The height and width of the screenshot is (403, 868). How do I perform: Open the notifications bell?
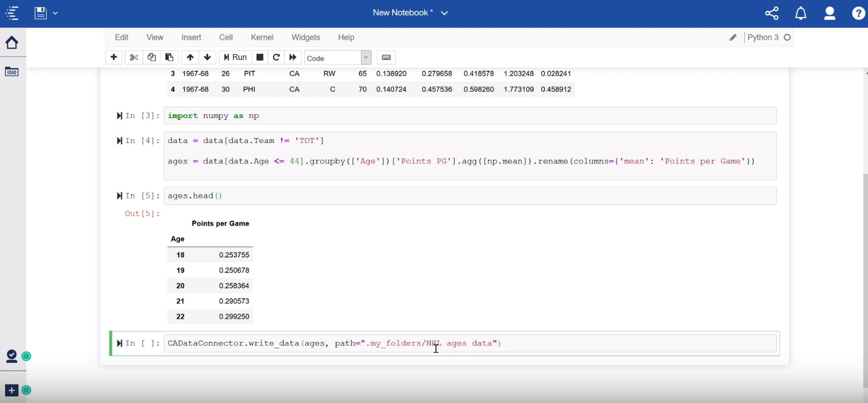point(801,13)
